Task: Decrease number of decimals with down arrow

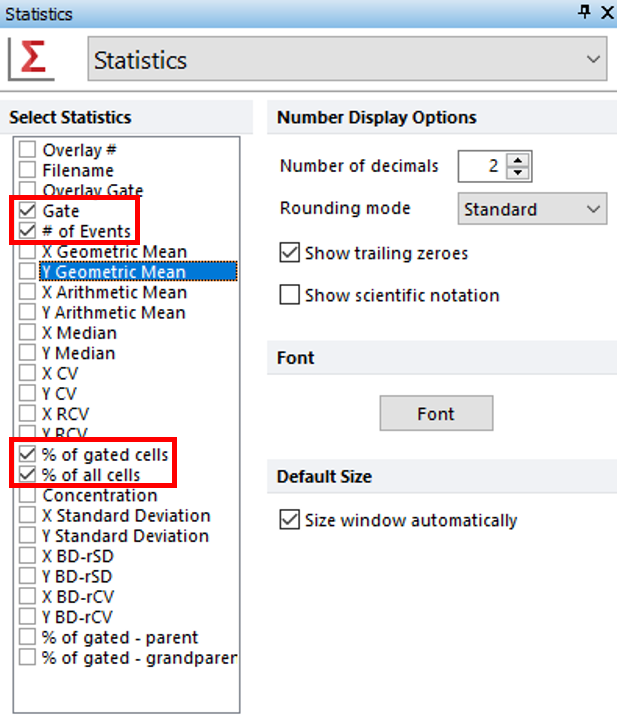Action: [518, 173]
